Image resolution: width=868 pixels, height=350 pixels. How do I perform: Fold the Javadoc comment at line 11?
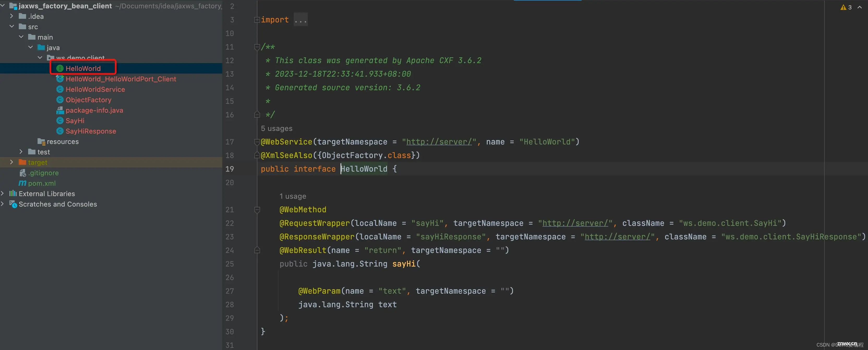[x=257, y=47]
